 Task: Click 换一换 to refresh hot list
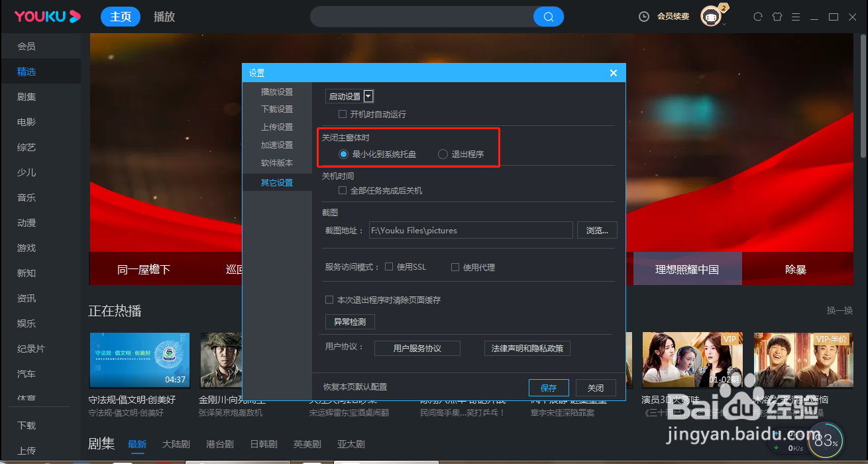tap(840, 310)
